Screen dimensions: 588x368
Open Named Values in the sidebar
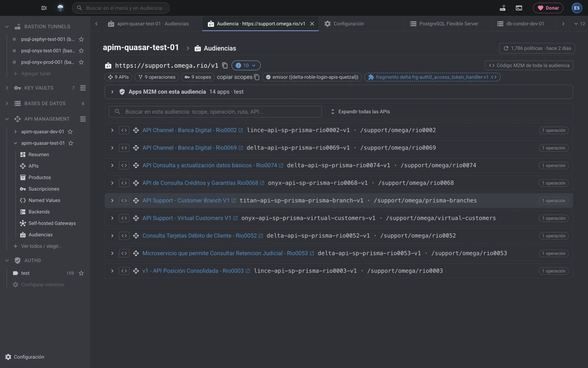coord(44,200)
